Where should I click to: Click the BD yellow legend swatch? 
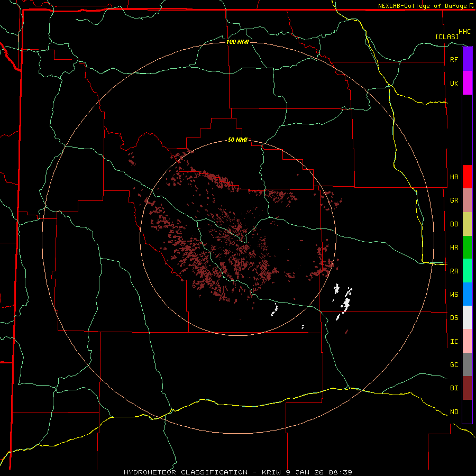467,224
